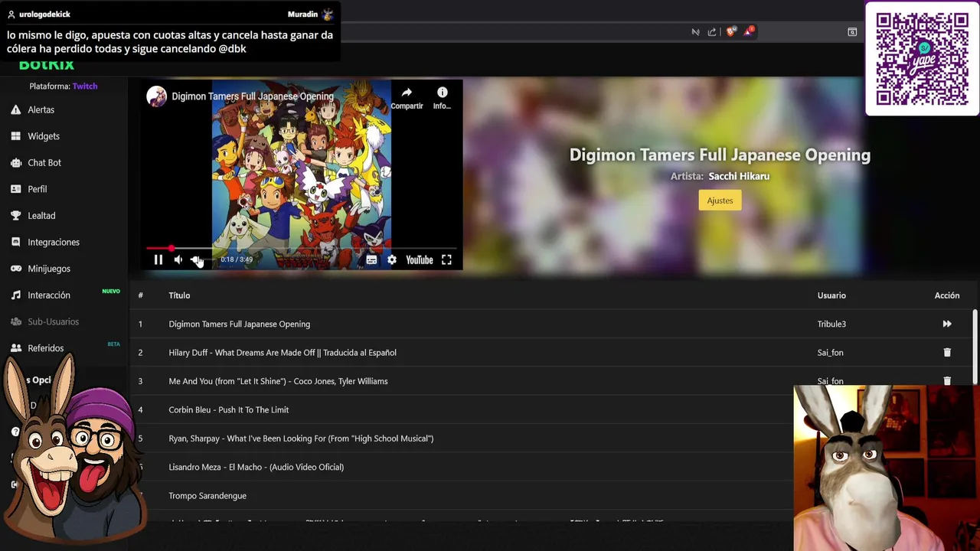The height and width of the screenshot is (551, 980).
Task: Enter fullscreen in the video player
Action: pyautogui.click(x=446, y=260)
